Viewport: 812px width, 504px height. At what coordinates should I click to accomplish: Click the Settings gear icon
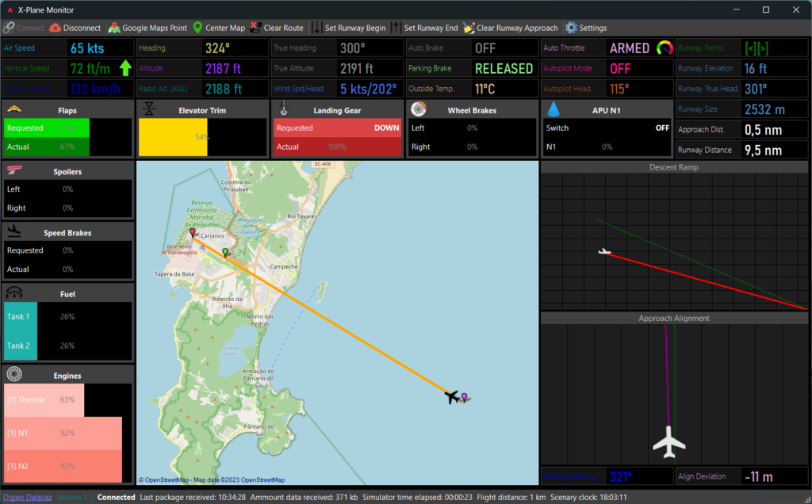pos(571,28)
